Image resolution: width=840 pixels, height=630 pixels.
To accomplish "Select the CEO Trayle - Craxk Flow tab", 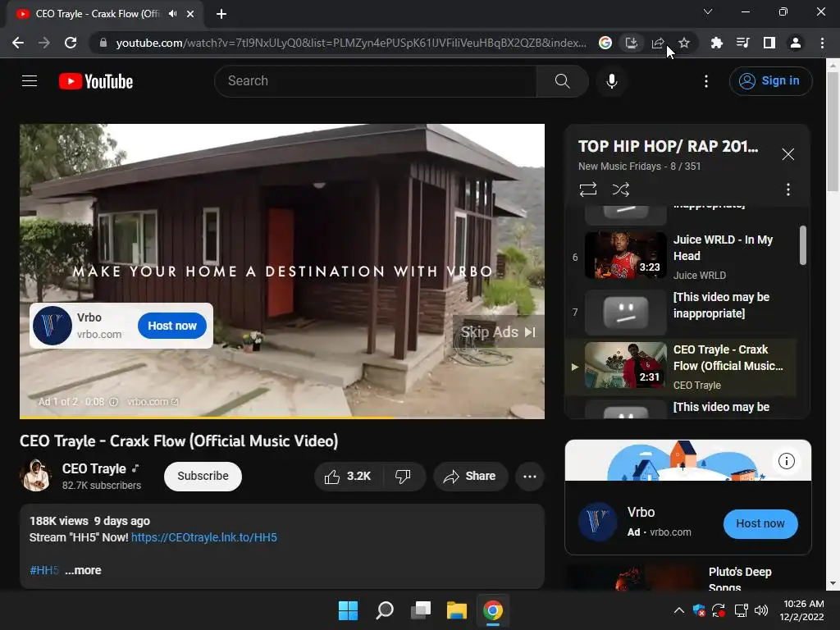I will pyautogui.click(x=104, y=14).
